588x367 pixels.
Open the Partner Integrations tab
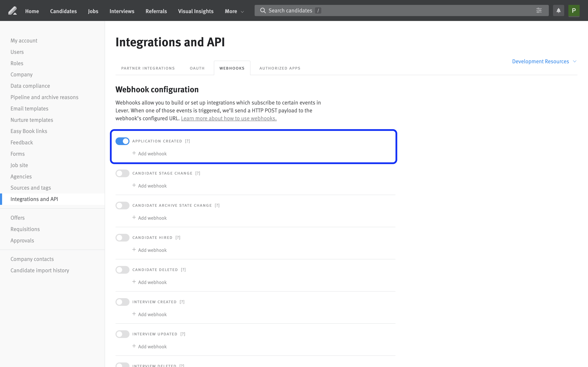click(x=148, y=68)
